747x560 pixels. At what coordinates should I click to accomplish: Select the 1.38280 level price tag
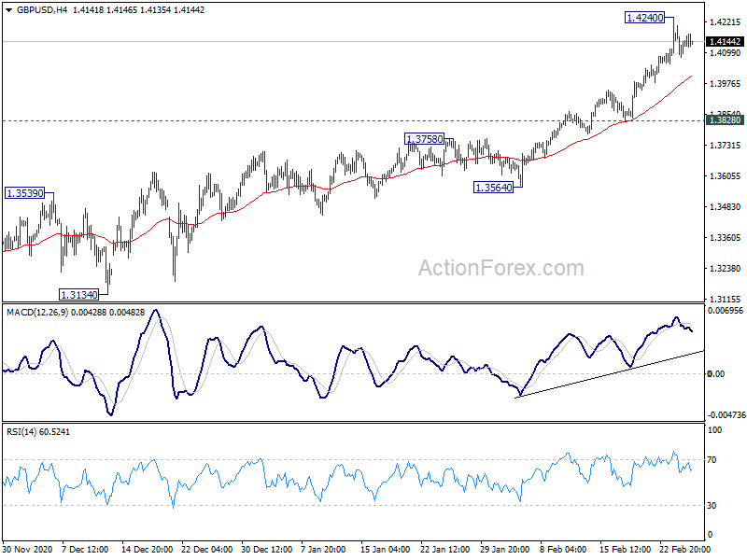(x=725, y=120)
